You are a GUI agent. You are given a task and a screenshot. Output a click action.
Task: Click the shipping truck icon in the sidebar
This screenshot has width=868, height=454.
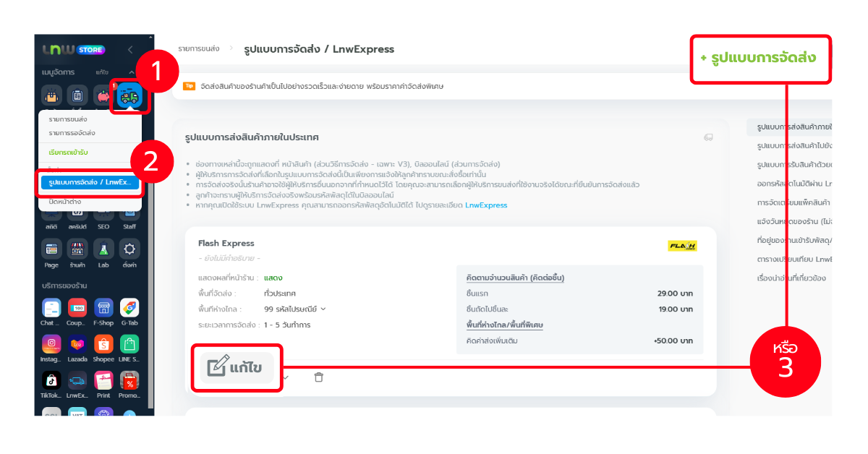pos(129,97)
